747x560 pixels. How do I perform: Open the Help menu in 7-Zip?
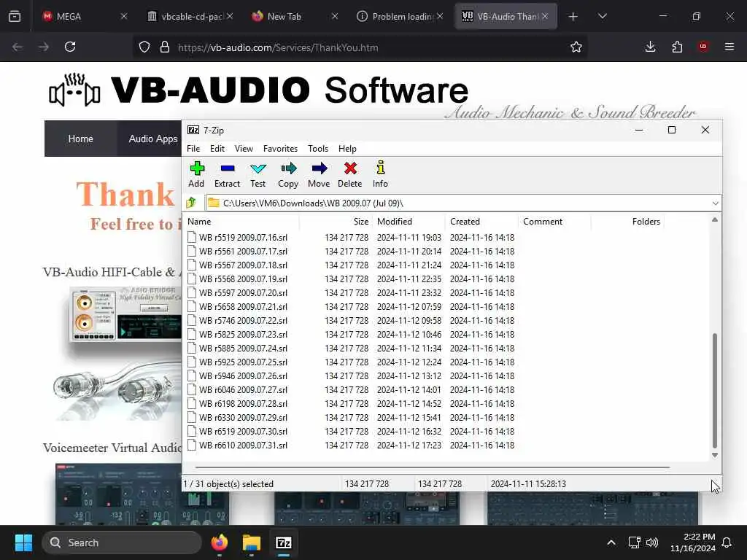pyautogui.click(x=347, y=149)
